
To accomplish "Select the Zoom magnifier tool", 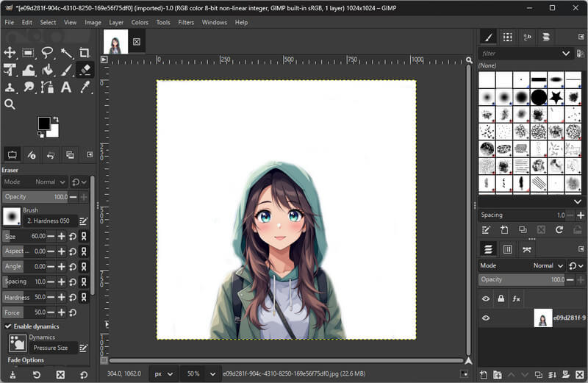I will [10, 104].
